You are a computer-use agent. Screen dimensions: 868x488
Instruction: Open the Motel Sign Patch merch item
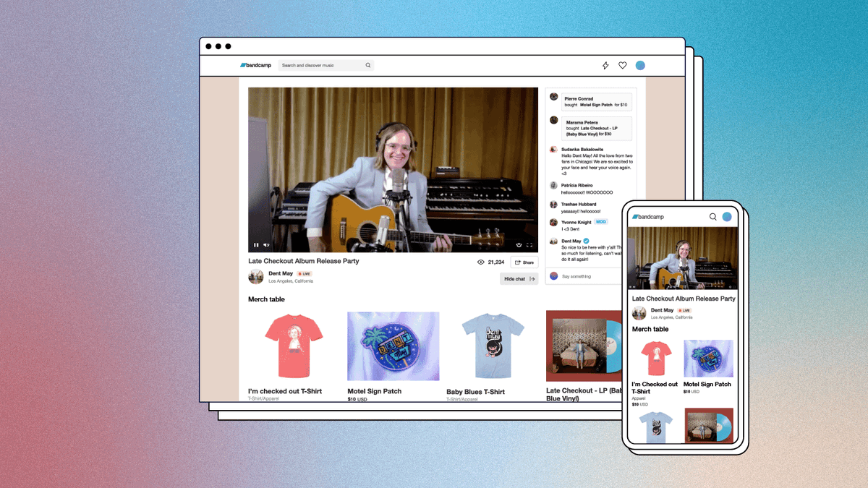(393, 346)
